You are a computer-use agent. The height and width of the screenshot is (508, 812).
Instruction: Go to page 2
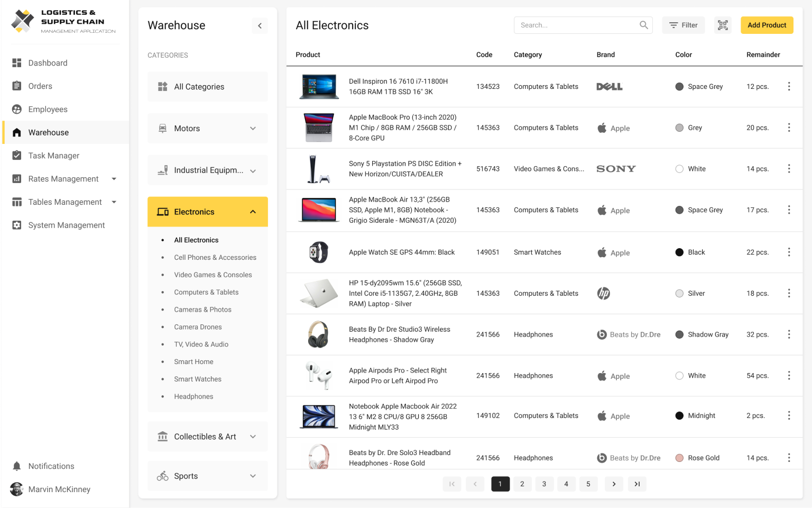pyautogui.click(x=522, y=484)
